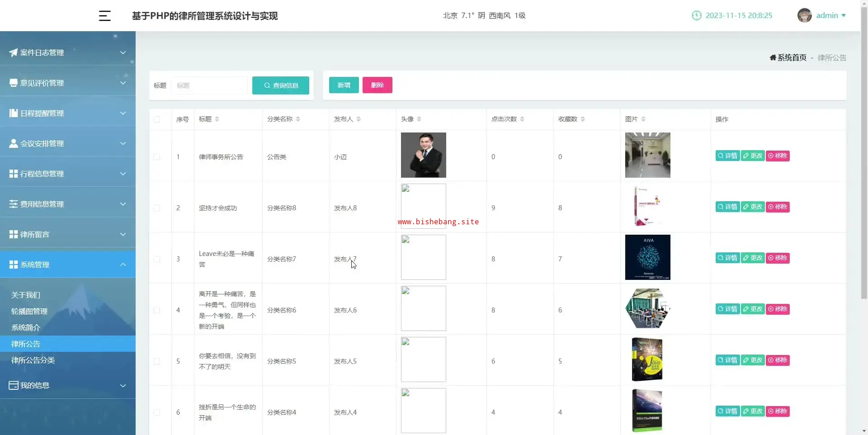
Task: Sort table by 分类名称 column arrows
Action: [298, 119]
